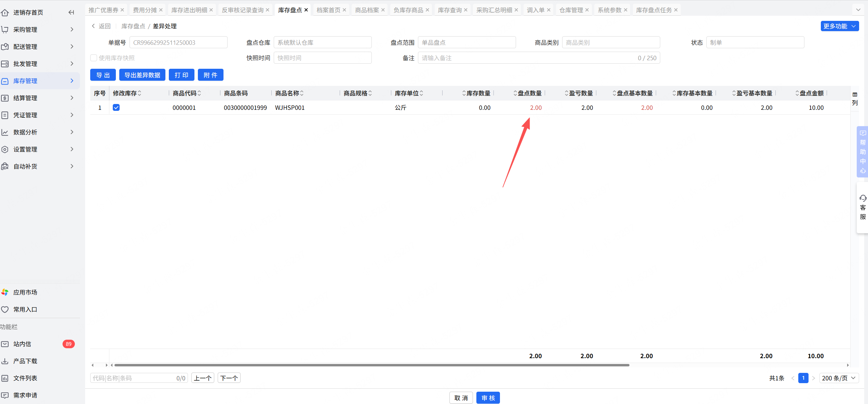Screen dimensions: 868x404
Task: Switch to the 商品档案 tab
Action: [367, 10]
